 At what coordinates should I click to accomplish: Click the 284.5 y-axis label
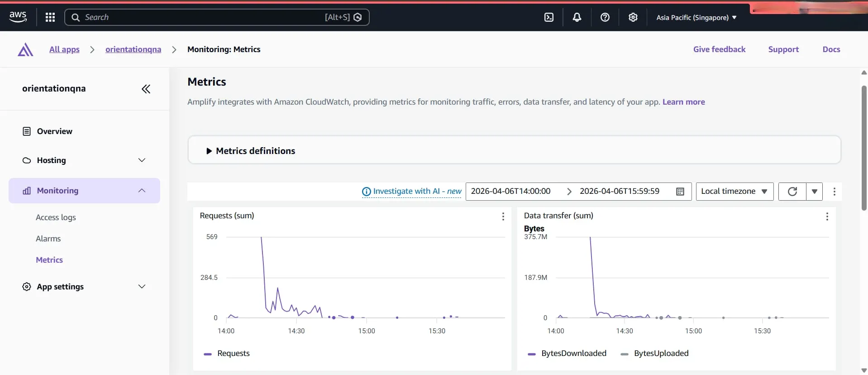coord(209,278)
